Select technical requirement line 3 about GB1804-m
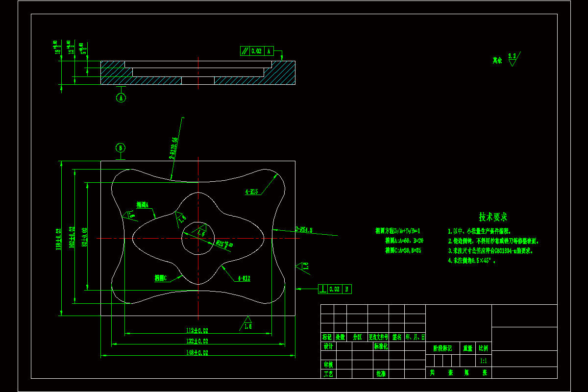 [490, 251]
